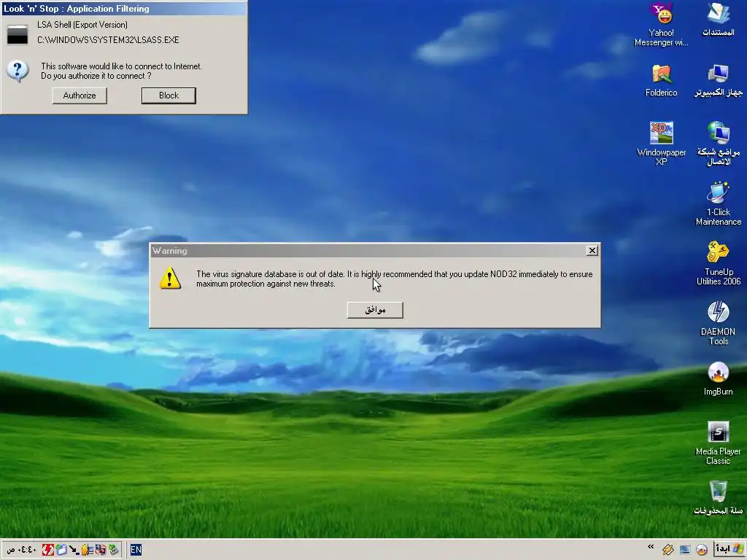747x560 pixels.
Task: Open جهاز الكمبيوتر My Computer icon
Action: (719, 80)
